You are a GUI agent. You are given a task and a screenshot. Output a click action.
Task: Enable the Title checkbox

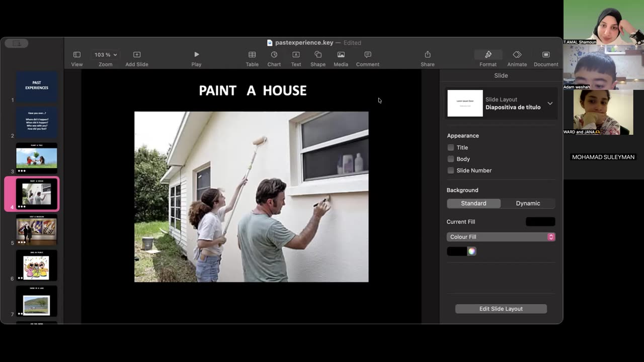pyautogui.click(x=451, y=147)
